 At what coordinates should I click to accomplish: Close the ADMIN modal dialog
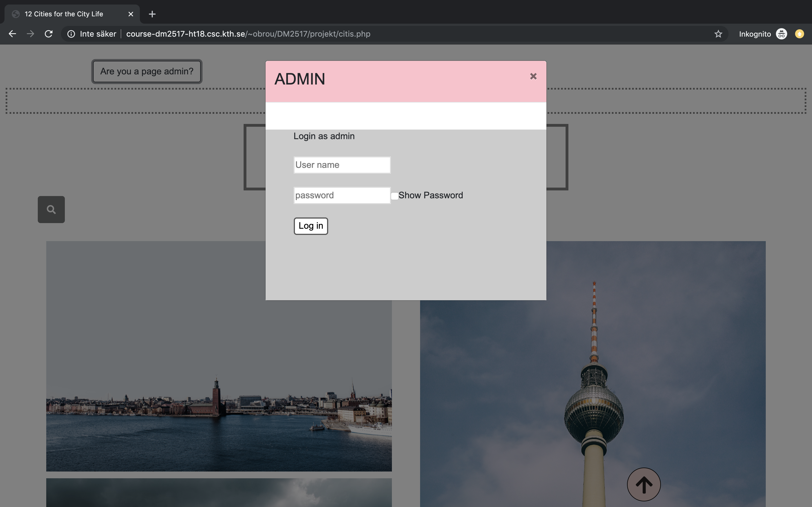(533, 76)
